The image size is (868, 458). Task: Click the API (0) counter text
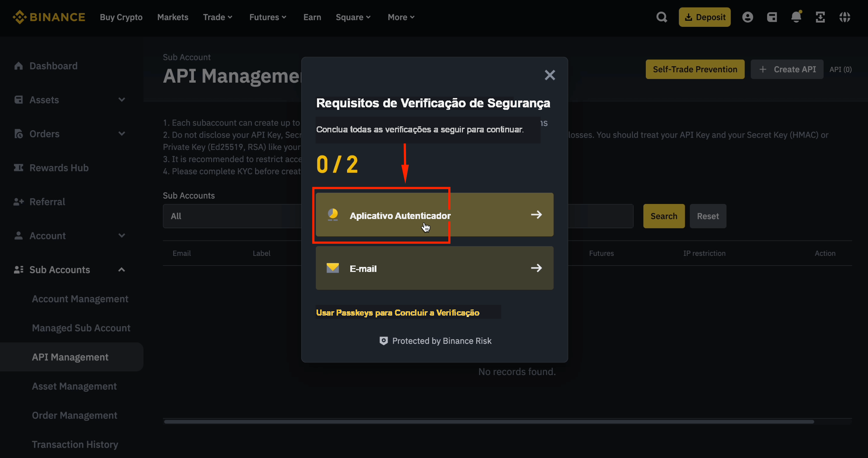point(840,69)
